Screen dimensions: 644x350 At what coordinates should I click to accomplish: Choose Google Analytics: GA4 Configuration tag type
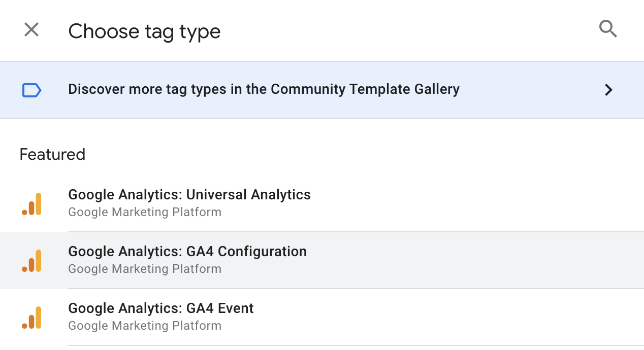click(x=187, y=252)
